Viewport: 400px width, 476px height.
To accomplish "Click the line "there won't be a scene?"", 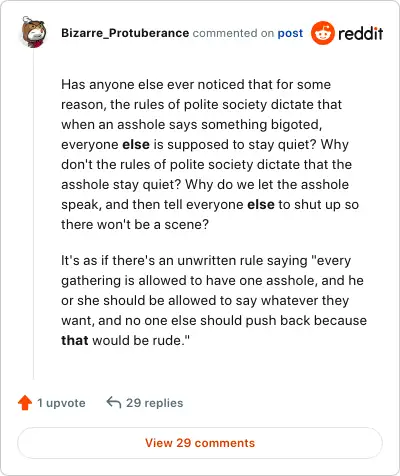I will (135, 224).
